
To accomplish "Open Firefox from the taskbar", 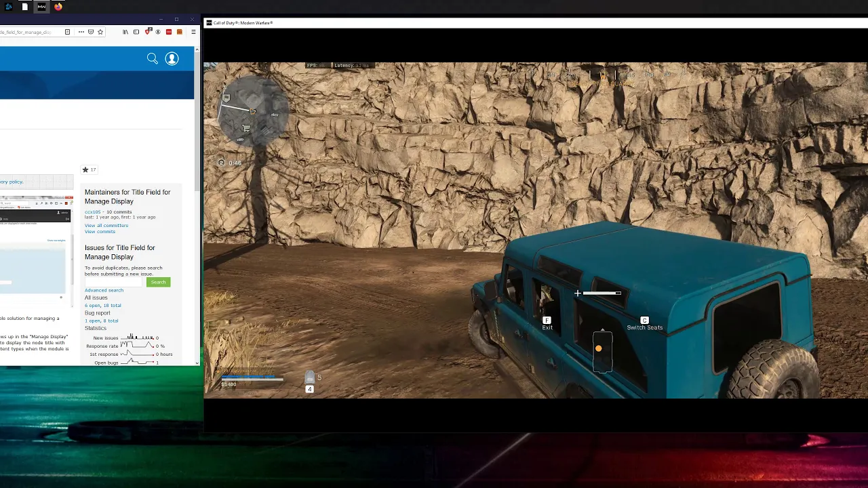I will (58, 7).
